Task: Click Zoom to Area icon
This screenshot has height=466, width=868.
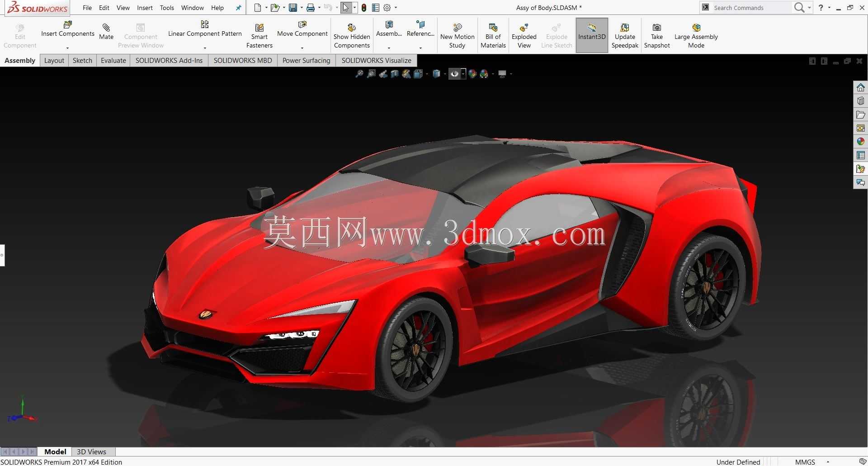Action: pyautogui.click(x=371, y=74)
